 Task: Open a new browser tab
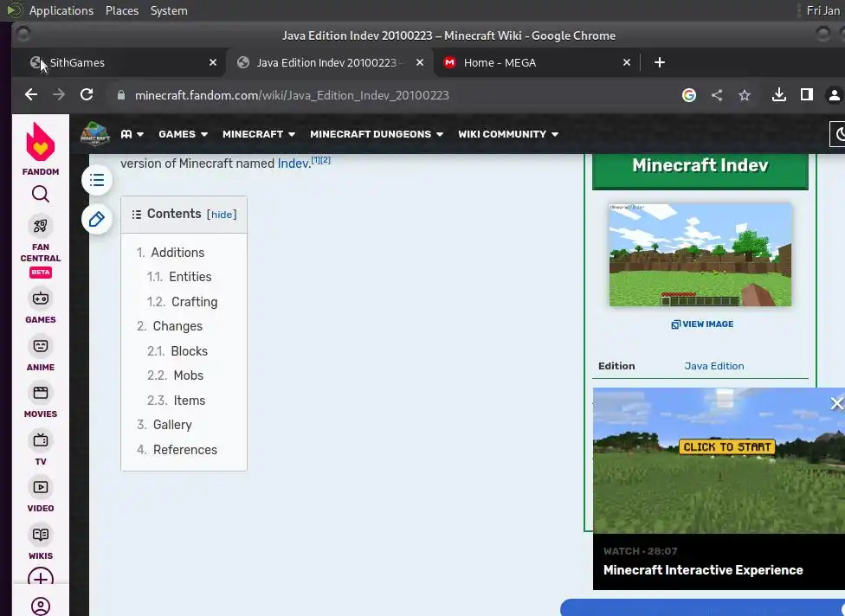(659, 62)
